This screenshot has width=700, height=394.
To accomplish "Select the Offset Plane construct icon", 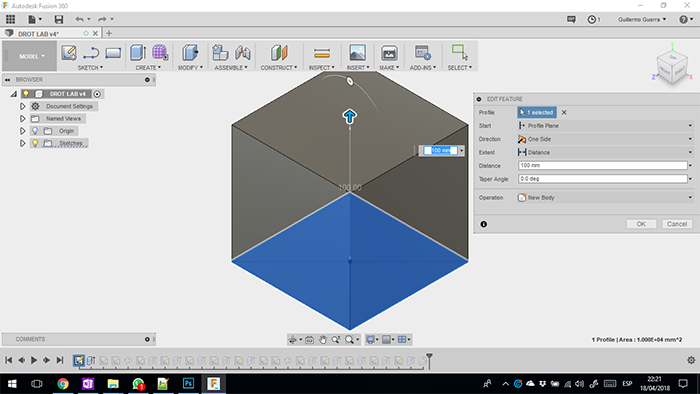I will pyautogui.click(x=279, y=53).
